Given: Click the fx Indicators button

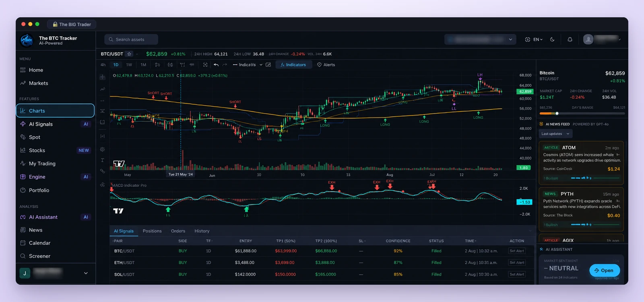Looking at the screenshot, I should [293, 65].
